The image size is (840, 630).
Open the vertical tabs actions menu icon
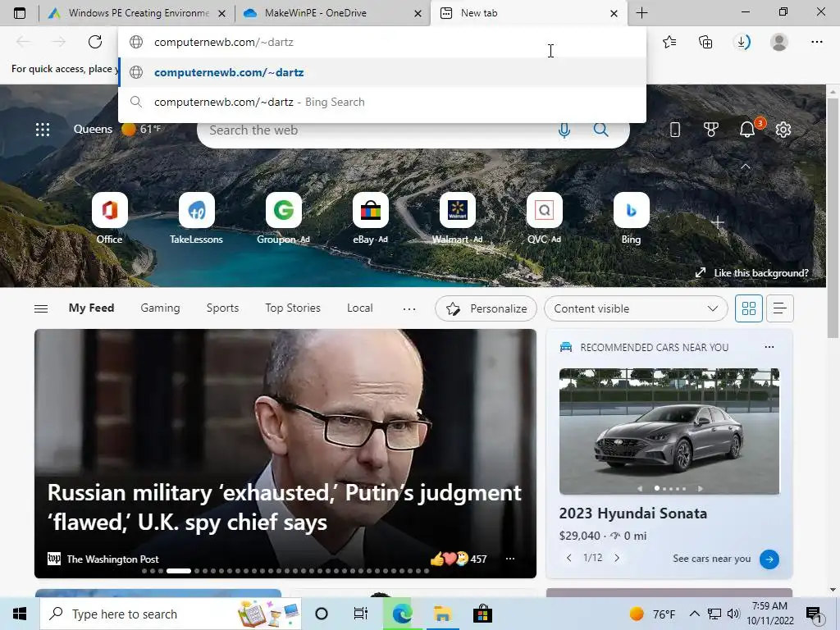[20, 13]
